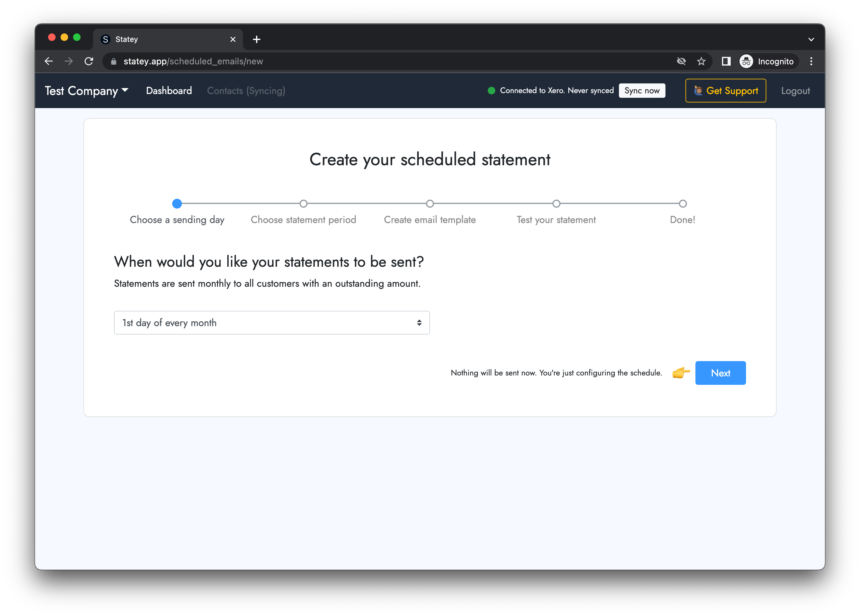Click the third-party cookies blocked eye icon
Viewport: 860px width, 616px height.
click(681, 61)
